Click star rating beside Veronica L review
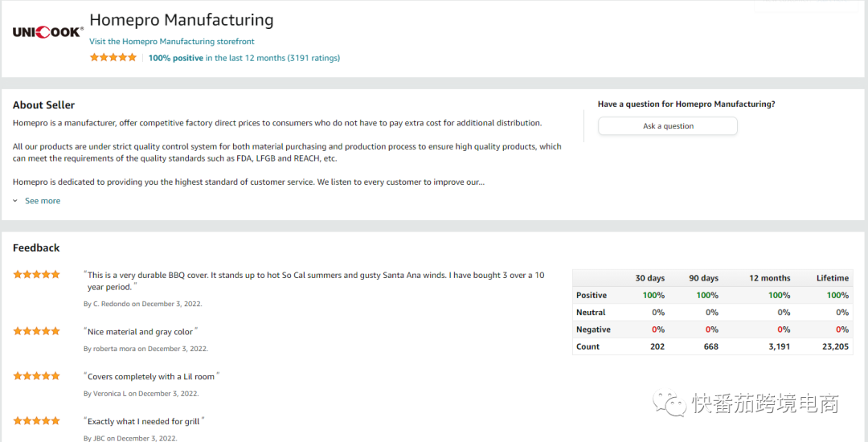The width and height of the screenshot is (868, 442). pyautogui.click(x=36, y=376)
